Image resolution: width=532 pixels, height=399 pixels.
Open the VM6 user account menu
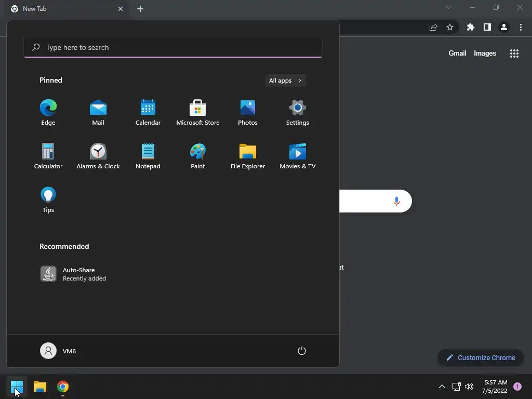[x=58, y=351]
